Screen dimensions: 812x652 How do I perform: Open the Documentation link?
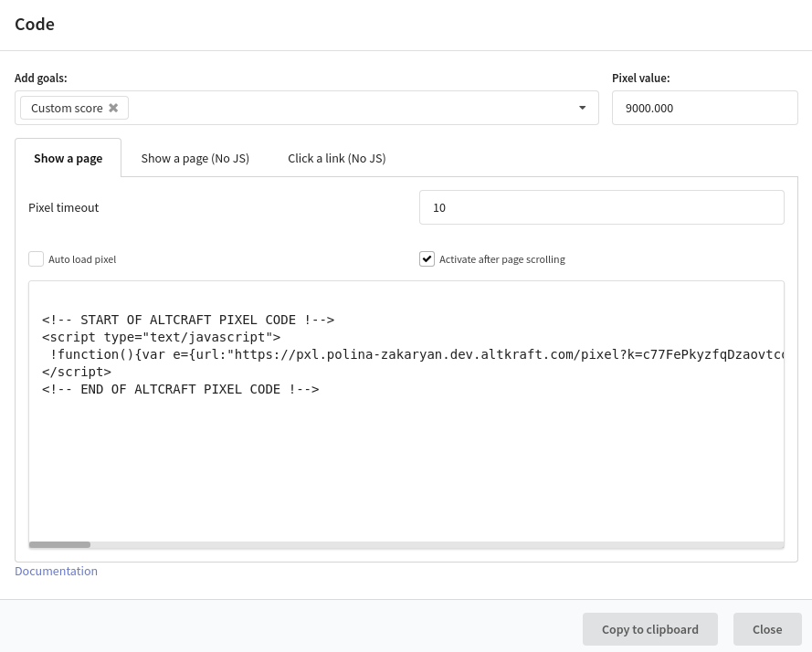[56, 571]
